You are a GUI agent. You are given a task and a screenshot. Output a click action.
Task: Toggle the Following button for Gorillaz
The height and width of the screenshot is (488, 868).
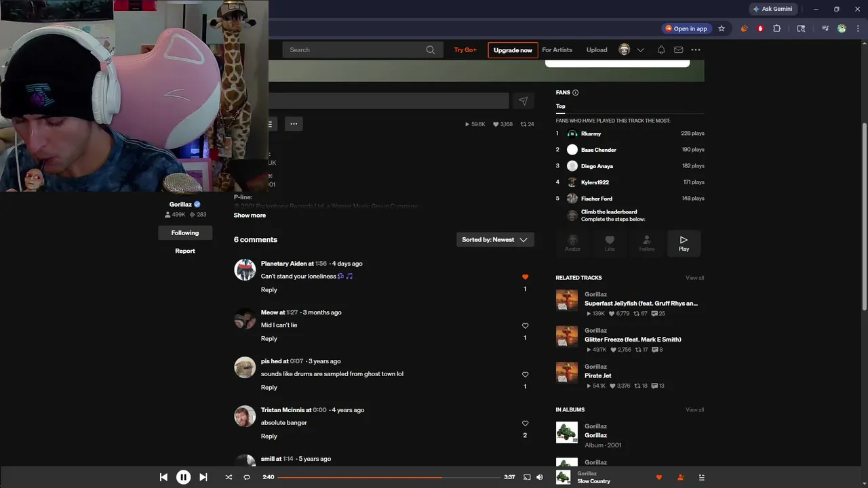(185, 232)
